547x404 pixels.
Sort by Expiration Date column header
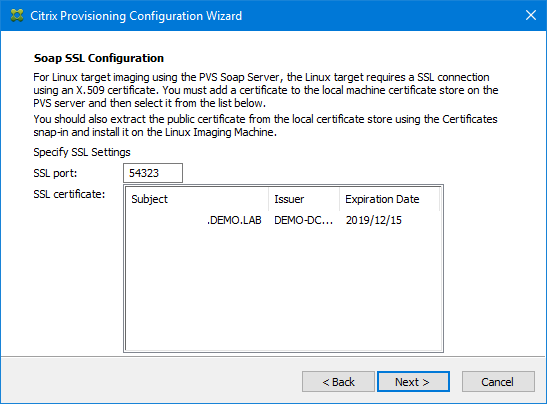(x=389, y=199)
